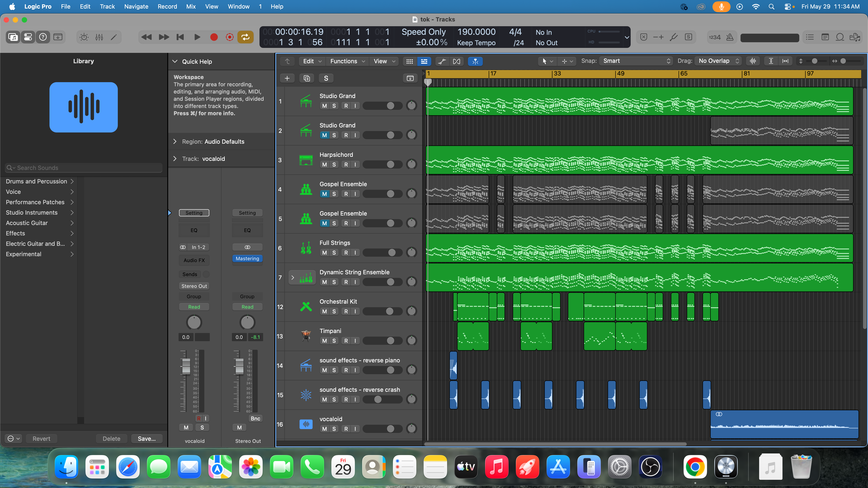Open tracks area Edit dropdown menu
The height and width of the screenshot is (488, 868).
pos(312,61)
